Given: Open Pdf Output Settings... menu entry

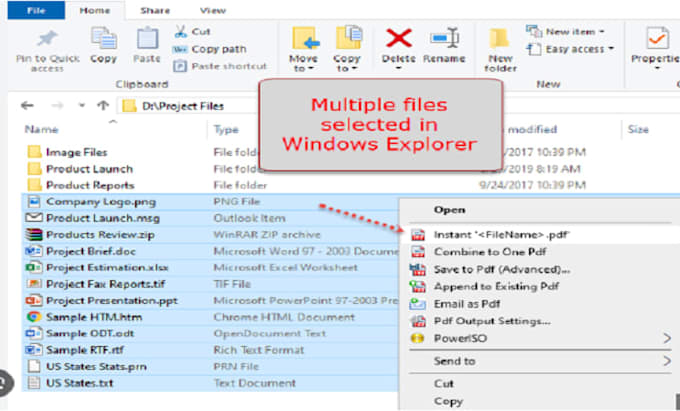Looking at the screenshot, I should (492, 321).
